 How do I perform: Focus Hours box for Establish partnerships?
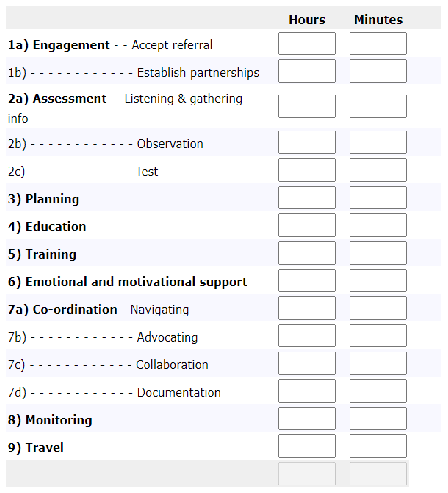tap(307, 71)
